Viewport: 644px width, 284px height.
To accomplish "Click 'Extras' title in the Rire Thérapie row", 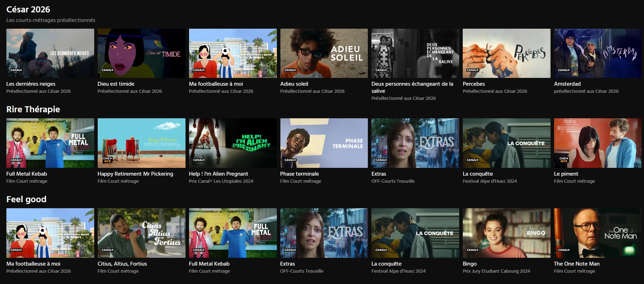I will 379,174.
